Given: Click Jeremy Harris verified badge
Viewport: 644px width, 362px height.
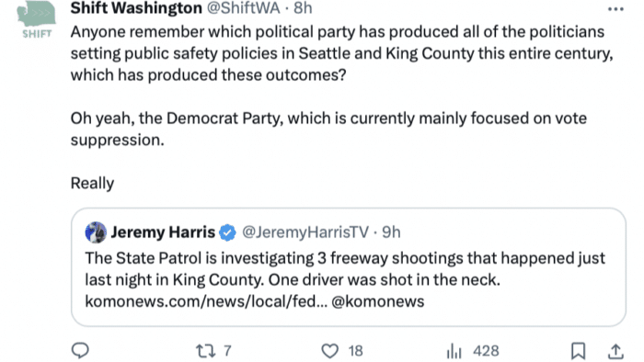Looking at the screenshot, I should (x=227, y=232).
